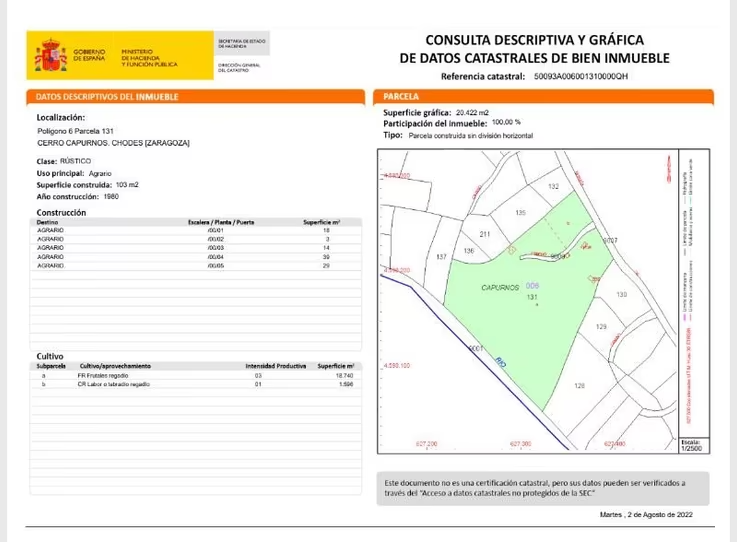Click 'Escalera / Planta / Puerta' column header
The height and width of the screenshot is (542, 737).
coord(221,222)
